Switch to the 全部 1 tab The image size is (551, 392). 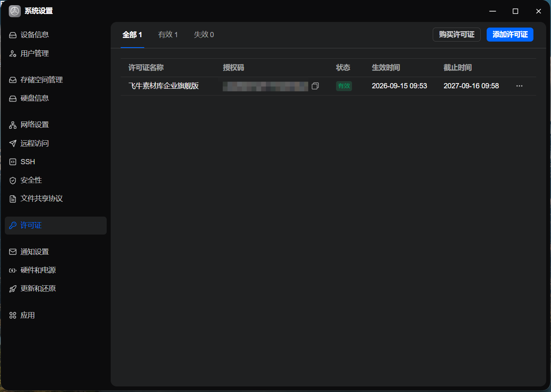coord(132,35)
